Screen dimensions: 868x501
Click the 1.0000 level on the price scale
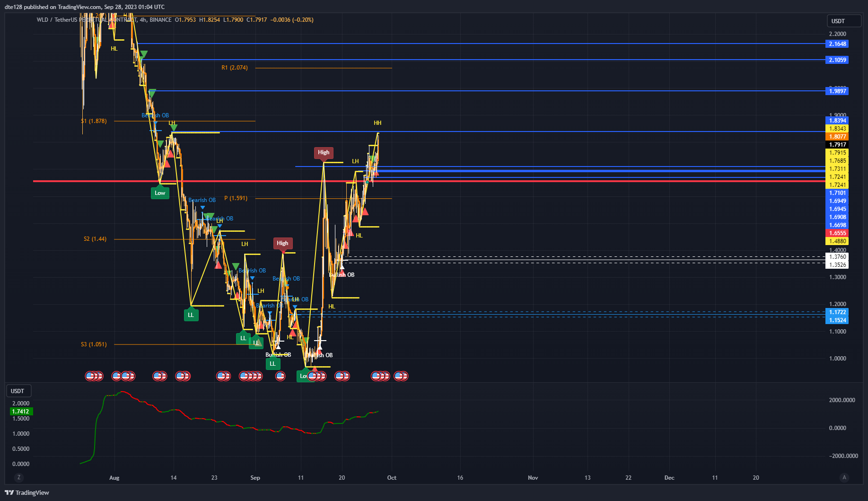pos(838,359)
